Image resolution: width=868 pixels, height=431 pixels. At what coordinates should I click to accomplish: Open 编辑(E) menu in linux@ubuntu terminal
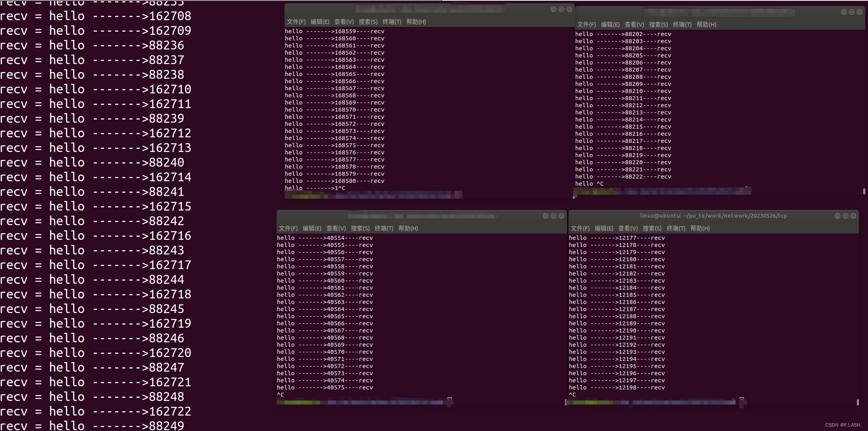(x=604, y=228)
